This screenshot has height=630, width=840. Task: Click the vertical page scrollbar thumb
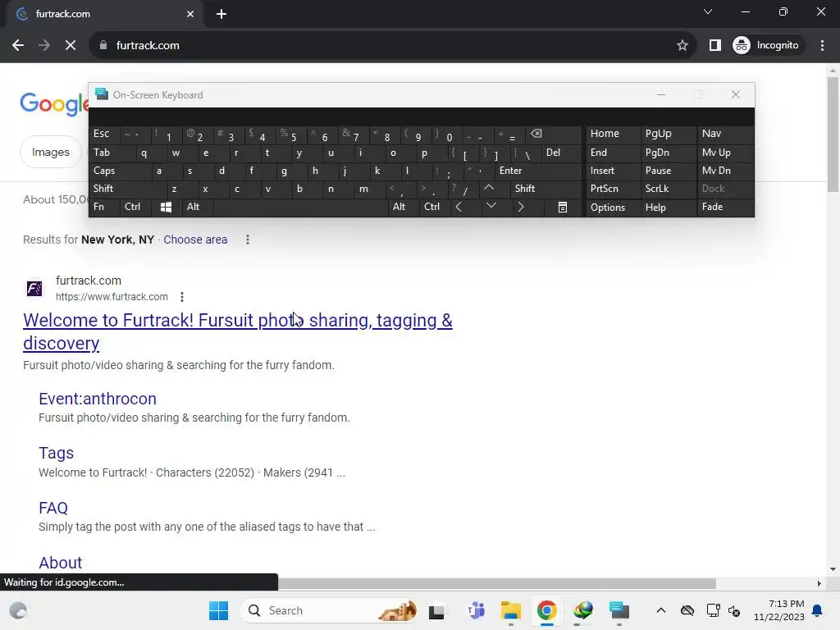click(x=833, y=134)
